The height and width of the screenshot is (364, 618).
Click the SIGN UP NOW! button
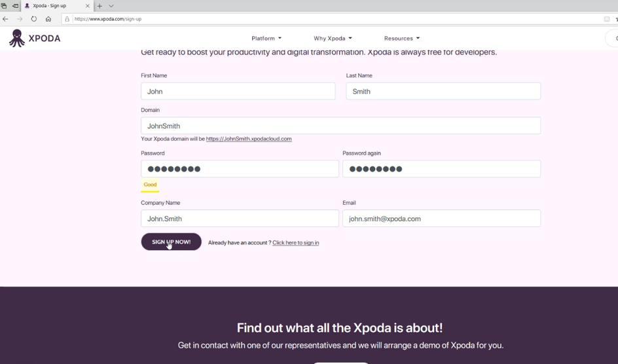[x=171, y=242]
